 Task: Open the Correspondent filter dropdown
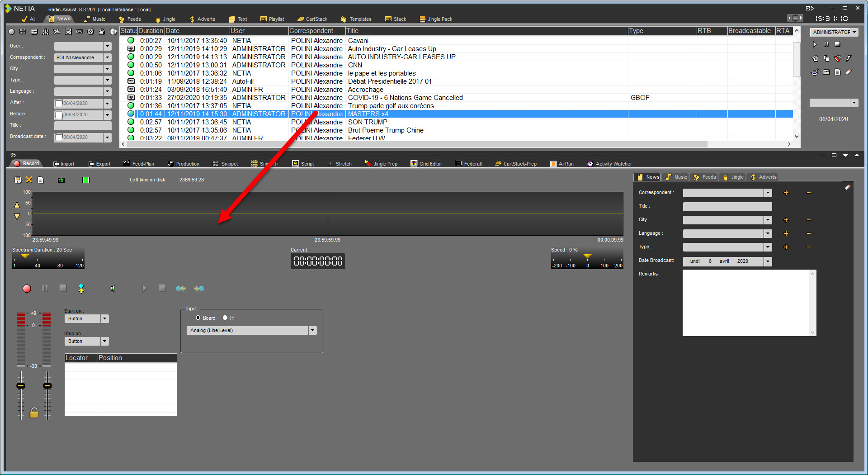[107, 57]
